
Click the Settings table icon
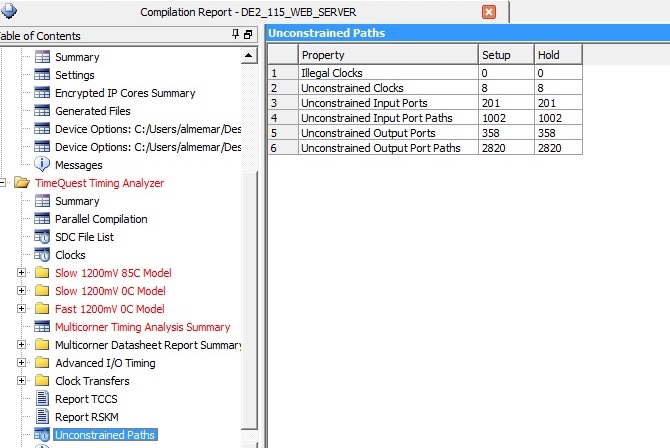point(42,75)
